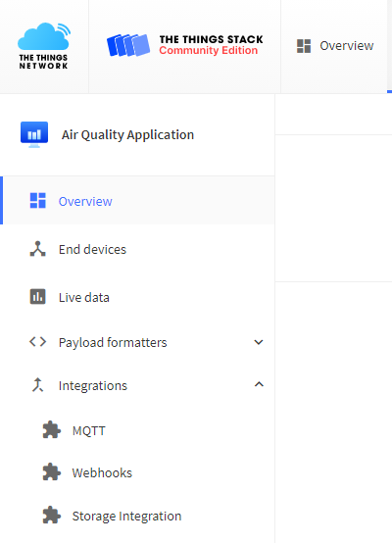Open the MQTT integration link
The image size is (392, 543).
click(x=138, y=430)
